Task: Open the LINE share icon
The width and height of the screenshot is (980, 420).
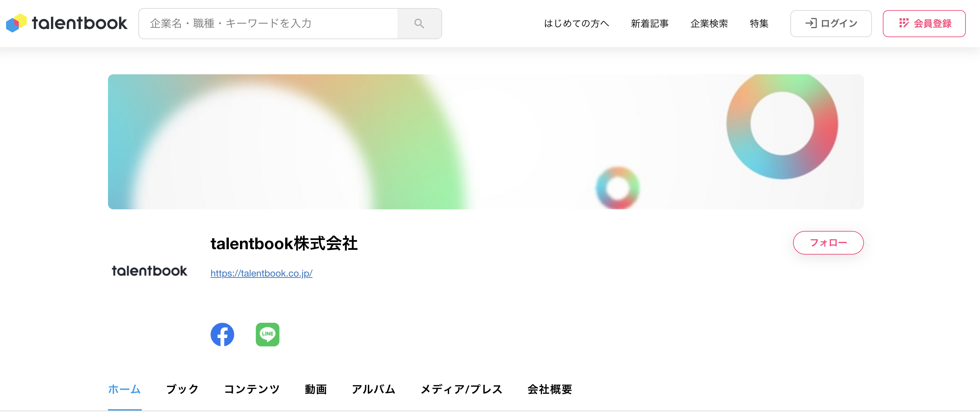Action: [268, 334]
